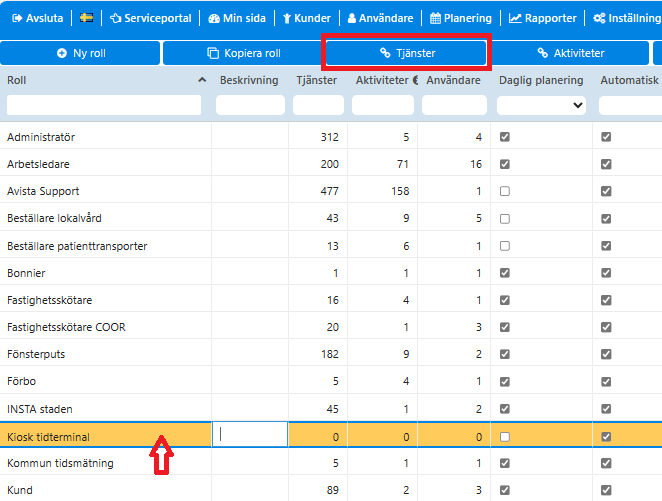Select the Kommun tidsmätning role

pyautogui.click(x=60, y=463)
